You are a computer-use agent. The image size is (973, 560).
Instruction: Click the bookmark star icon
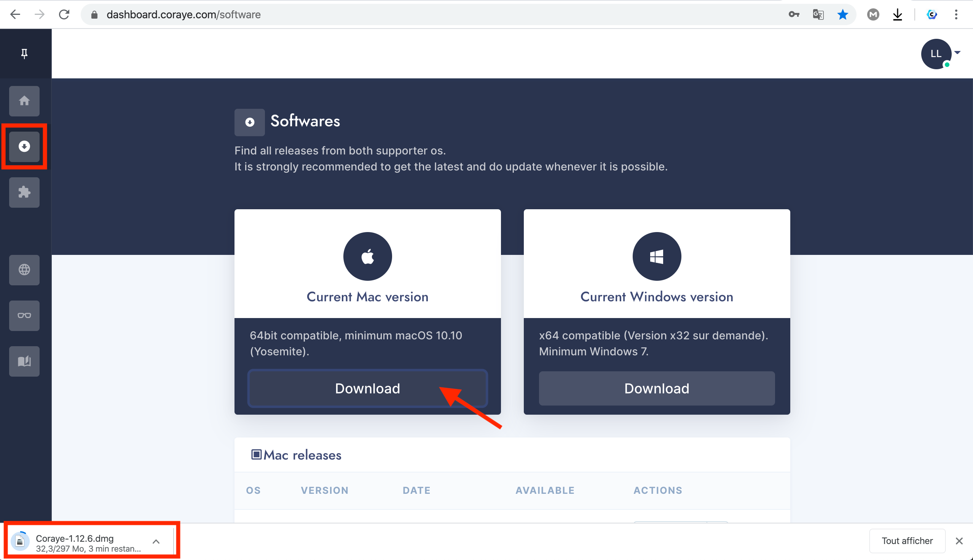pos(842,14)
